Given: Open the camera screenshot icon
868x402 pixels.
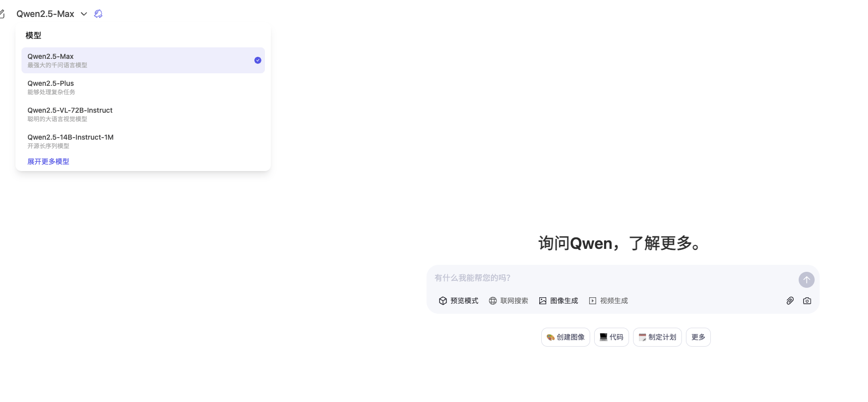Looking at the screenshot, I should [807, 301].
